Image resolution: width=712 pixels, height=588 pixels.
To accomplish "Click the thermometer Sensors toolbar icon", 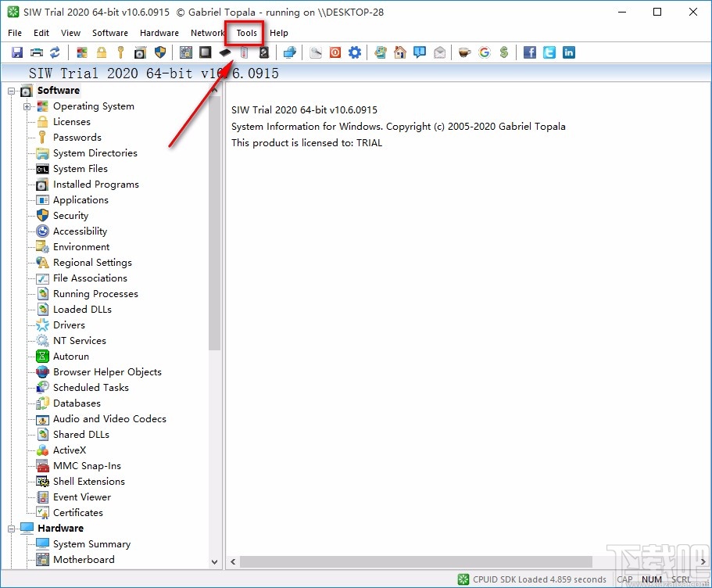I will (245, 52).
